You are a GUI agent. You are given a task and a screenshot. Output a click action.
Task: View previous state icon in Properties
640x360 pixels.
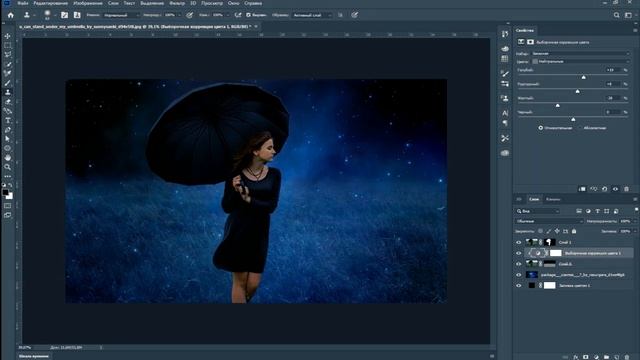click(x=593, y=189)
